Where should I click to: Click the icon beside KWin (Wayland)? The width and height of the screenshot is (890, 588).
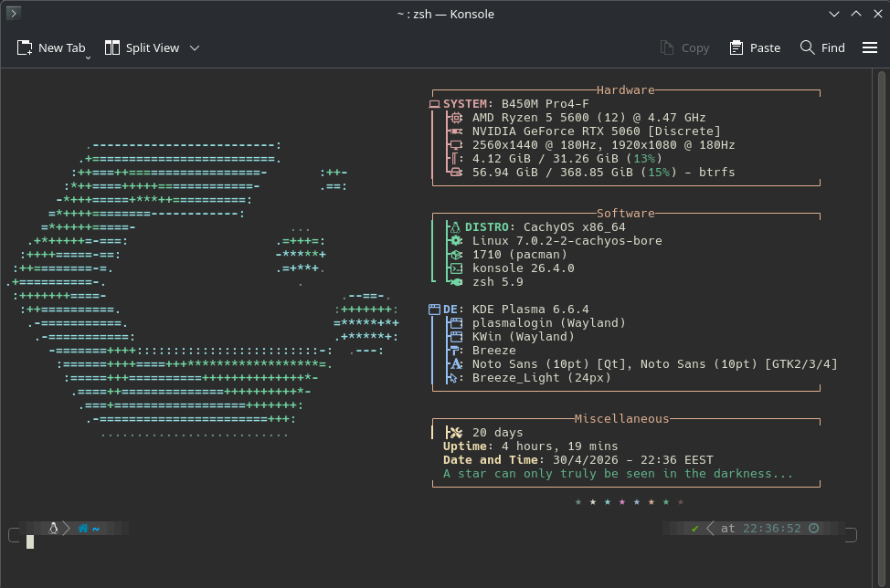coord(456,337)
